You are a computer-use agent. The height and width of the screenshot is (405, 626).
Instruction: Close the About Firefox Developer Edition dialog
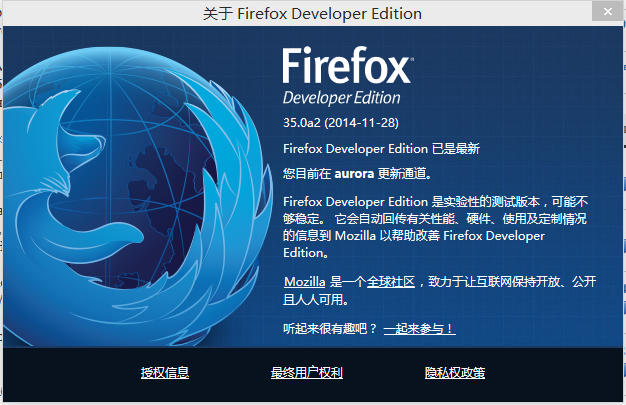tap(607, 12)
